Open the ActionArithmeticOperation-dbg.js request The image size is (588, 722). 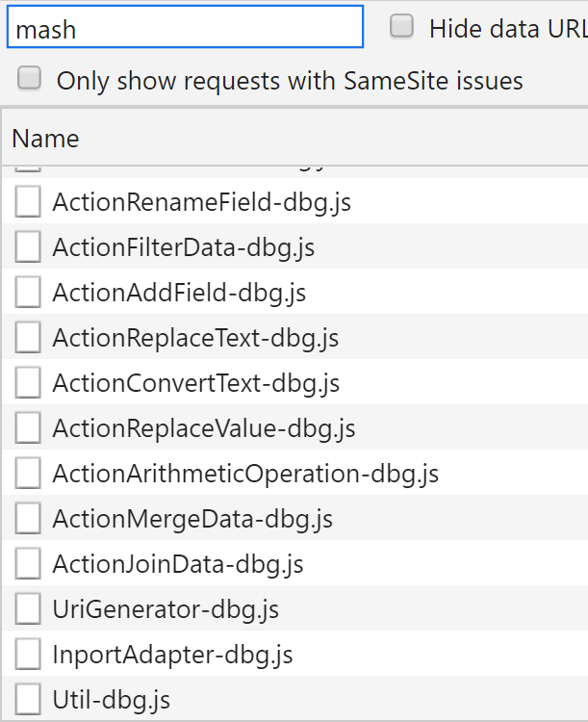(245, 474)
